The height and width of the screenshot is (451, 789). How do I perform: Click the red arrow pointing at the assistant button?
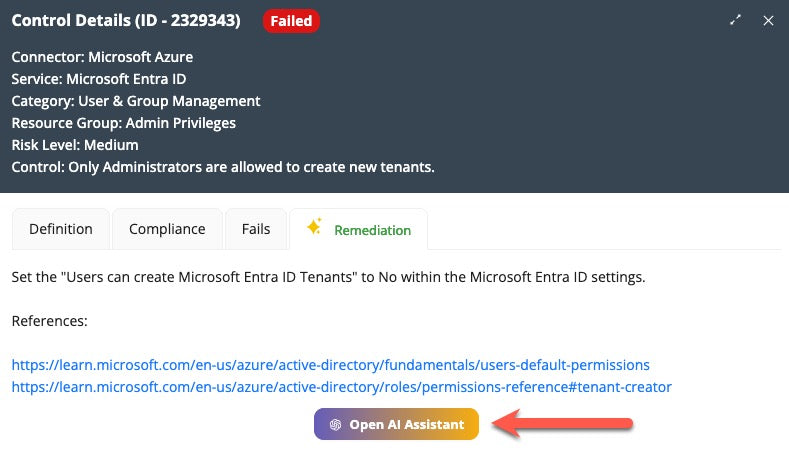[565, 424]
